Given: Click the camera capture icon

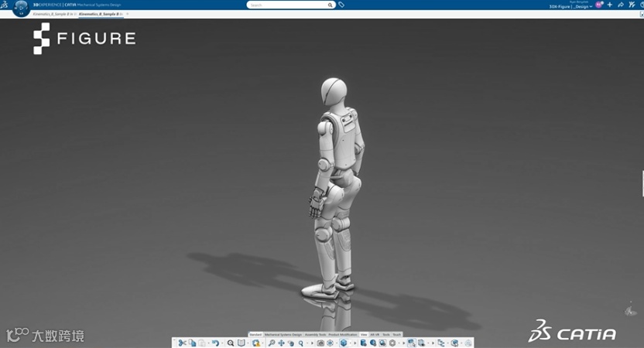Looking at the screenshot, I should pos(320,343).
